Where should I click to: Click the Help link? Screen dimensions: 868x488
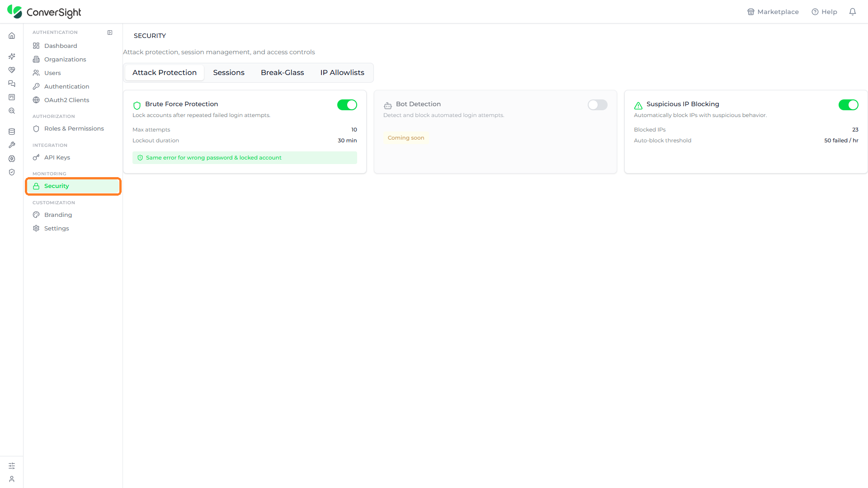824,12
